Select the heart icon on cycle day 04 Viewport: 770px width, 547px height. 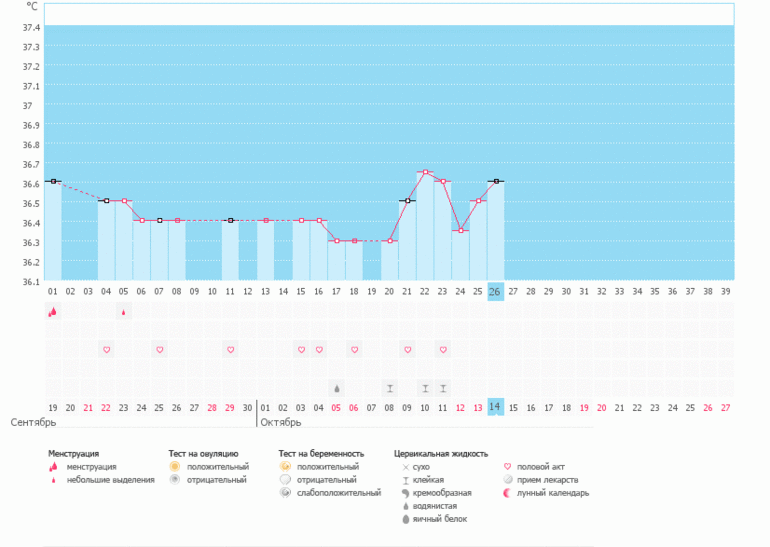click(106, 349)
